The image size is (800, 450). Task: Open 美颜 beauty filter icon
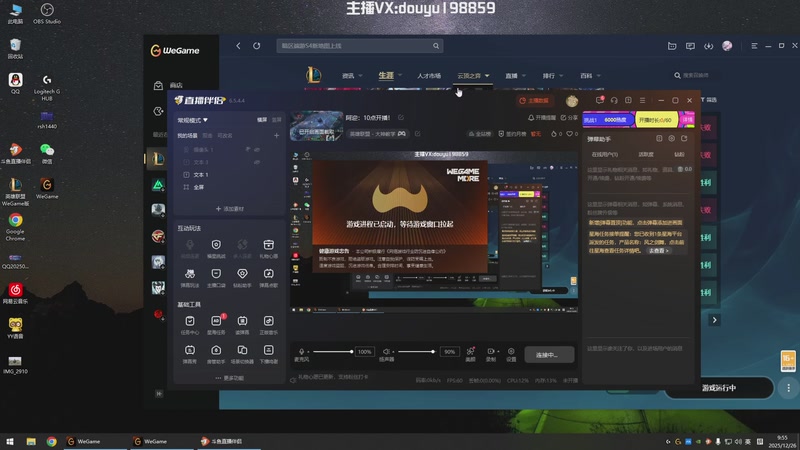[470, 354]
